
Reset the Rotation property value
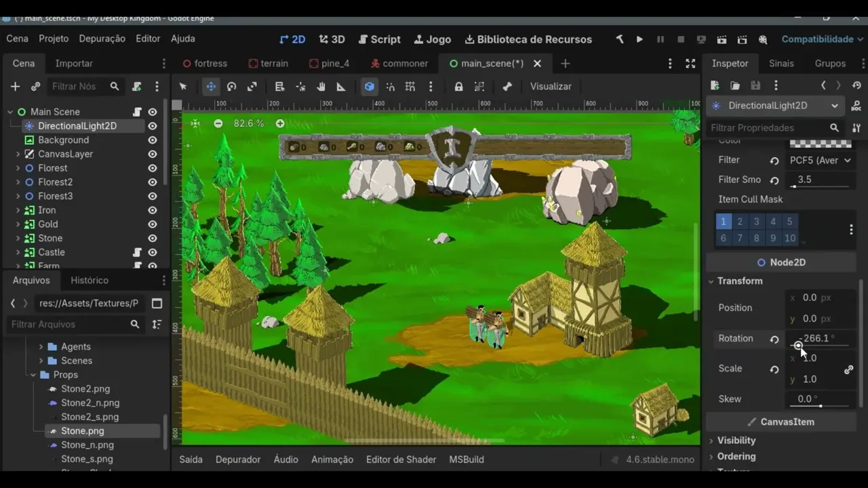click(774, 339)
